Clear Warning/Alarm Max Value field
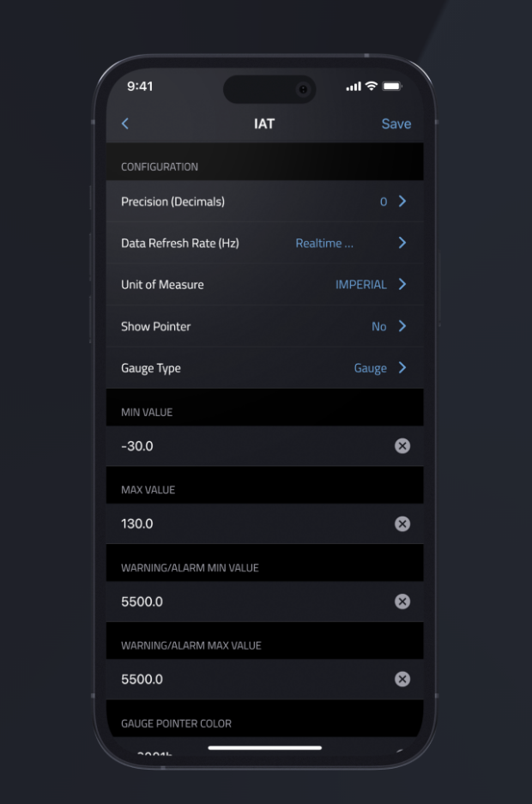Screen dimensions: 532x804 tap(402, 679)
